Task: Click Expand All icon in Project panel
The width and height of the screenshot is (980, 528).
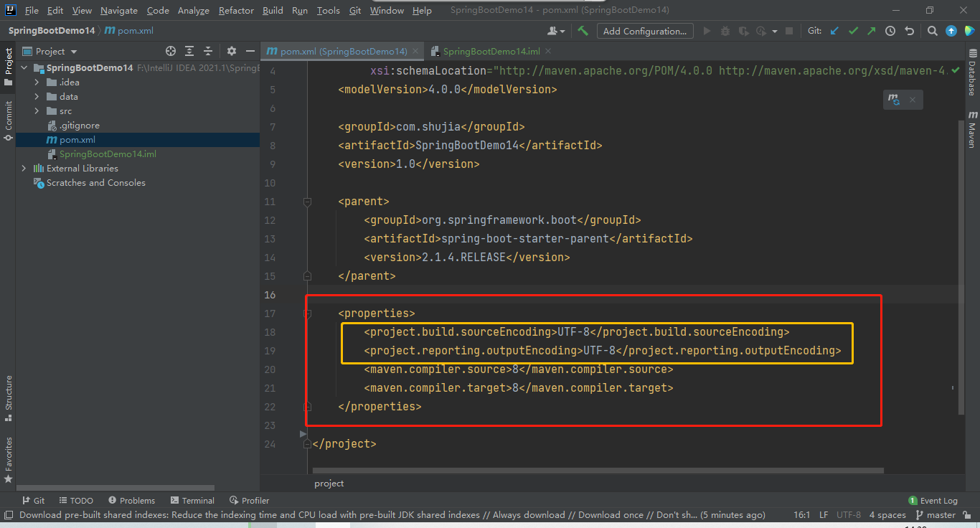Action: pos(189,51)
